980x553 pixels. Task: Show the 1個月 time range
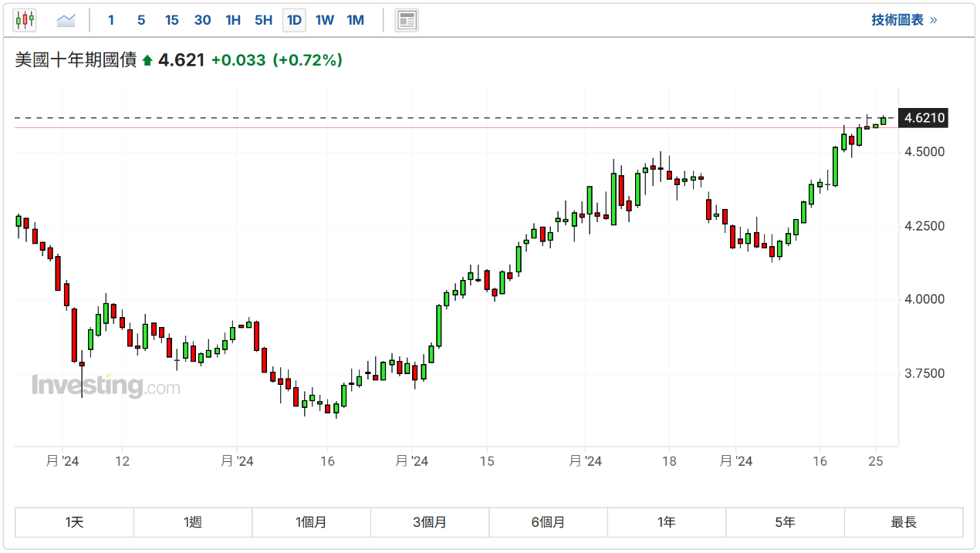click(311, 522)
